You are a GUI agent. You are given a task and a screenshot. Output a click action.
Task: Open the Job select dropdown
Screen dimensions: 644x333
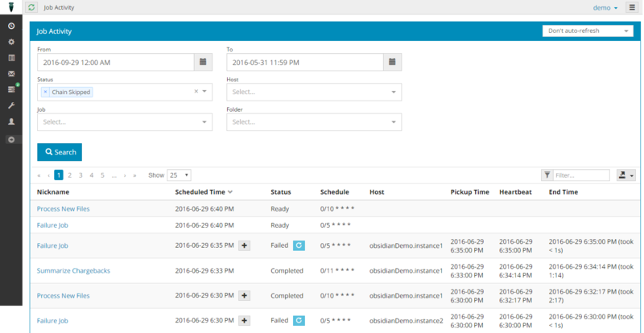pos(125,122)
